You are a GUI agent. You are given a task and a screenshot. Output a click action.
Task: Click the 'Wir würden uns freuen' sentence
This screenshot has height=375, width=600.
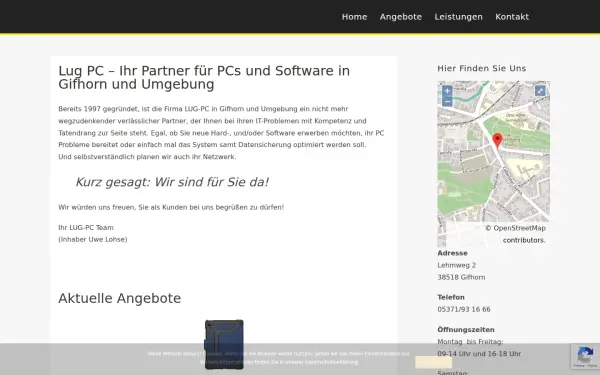click(171, 207)
